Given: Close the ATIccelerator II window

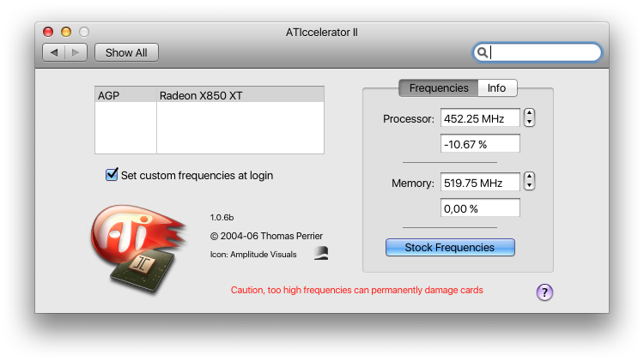Looking at the screenshot, I should point(49,32).
